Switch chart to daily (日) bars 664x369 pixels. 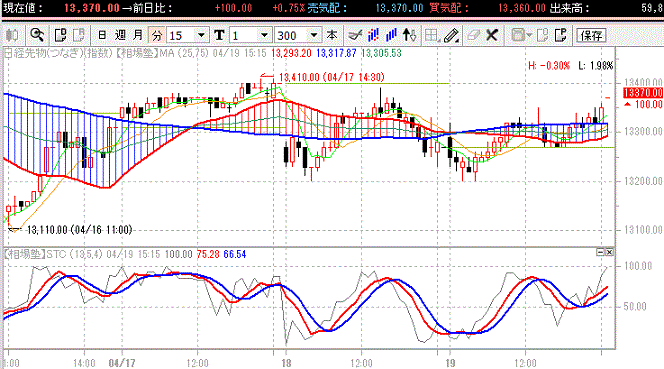102,35
